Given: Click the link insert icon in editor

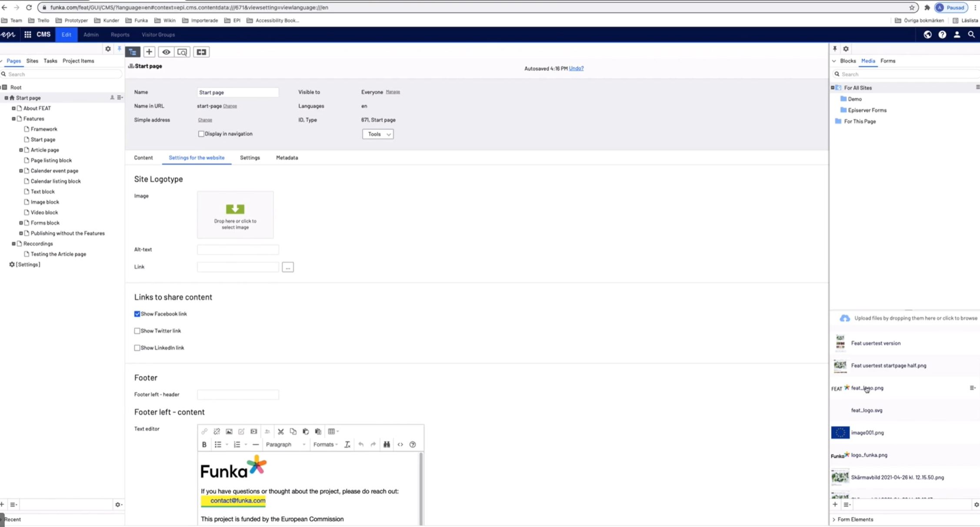Looking at the screenshot, I should [x=204, y=431].
